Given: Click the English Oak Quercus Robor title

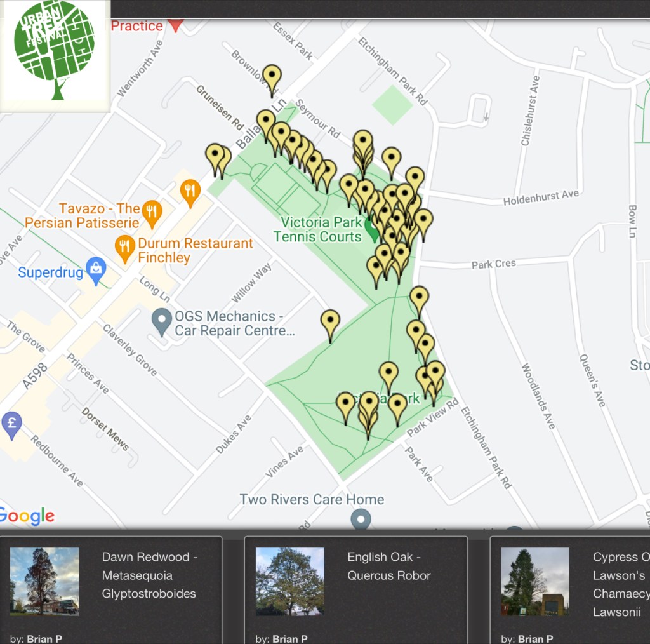Looking at the screenshot, I should pyautogui.click(x=388, y=566).
